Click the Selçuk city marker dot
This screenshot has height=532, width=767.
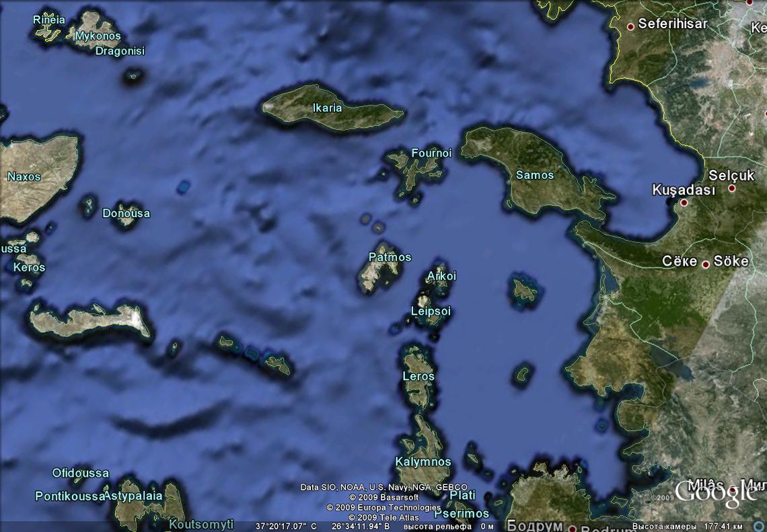tap(732, 188)
